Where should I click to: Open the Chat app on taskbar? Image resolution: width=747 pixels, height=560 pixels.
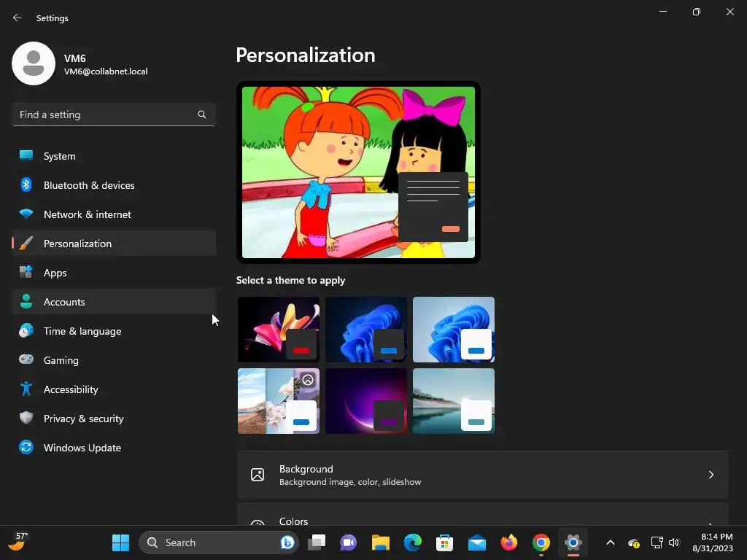348,542
